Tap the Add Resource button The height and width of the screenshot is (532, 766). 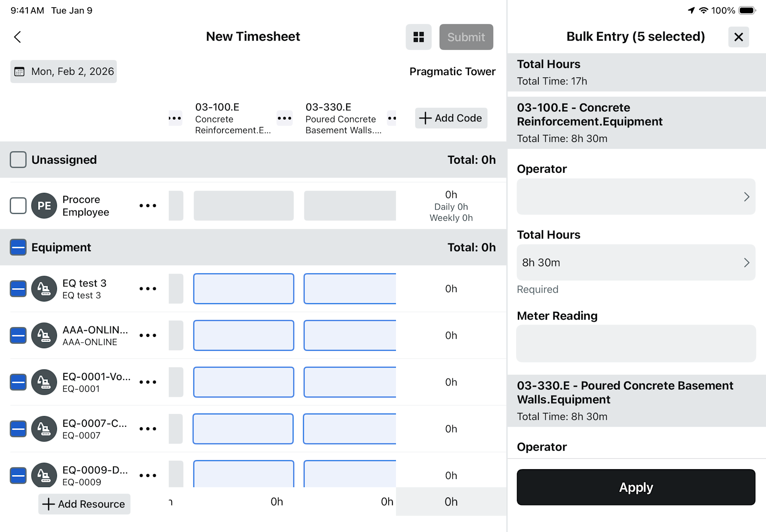pyautogui.click(x=84, y=504)
